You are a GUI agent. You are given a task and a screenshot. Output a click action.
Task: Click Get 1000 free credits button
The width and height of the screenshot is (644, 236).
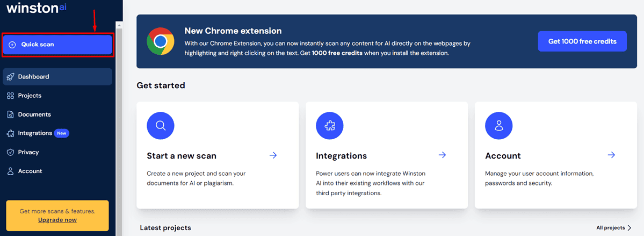(582, 41)
